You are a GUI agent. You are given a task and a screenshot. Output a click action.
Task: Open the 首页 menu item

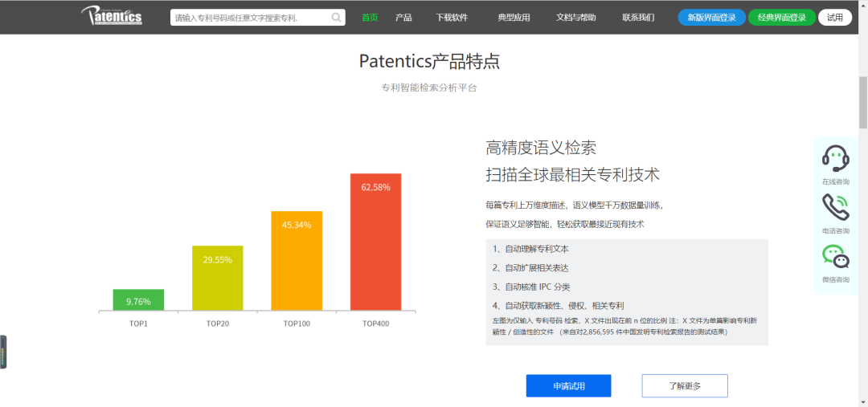(370, 17)
